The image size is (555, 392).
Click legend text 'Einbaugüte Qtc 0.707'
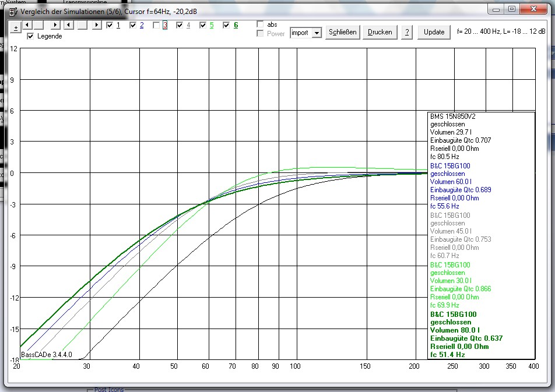[461, 140]
